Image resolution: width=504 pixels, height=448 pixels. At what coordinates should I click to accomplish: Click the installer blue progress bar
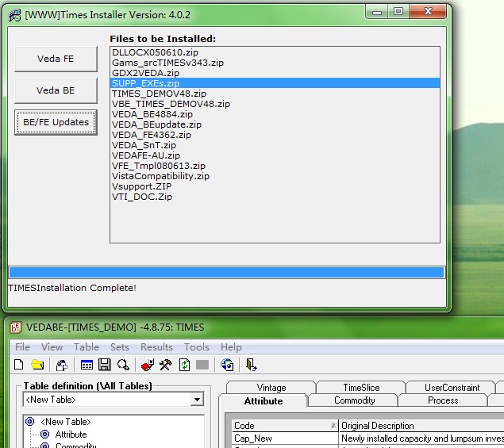point(227,272)
